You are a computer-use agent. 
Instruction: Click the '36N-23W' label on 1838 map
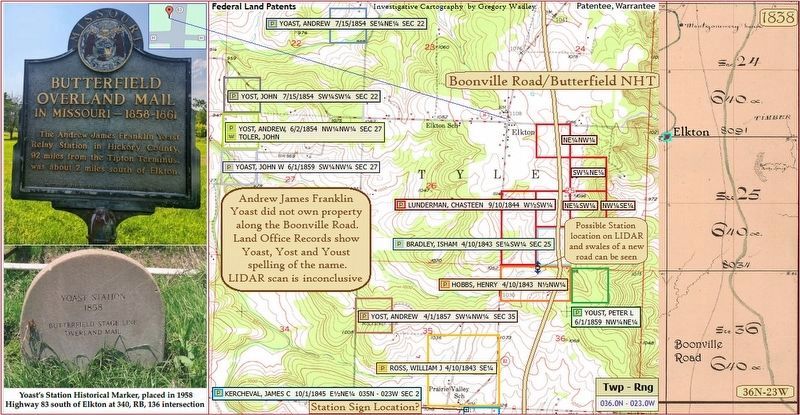click(765, 392)
